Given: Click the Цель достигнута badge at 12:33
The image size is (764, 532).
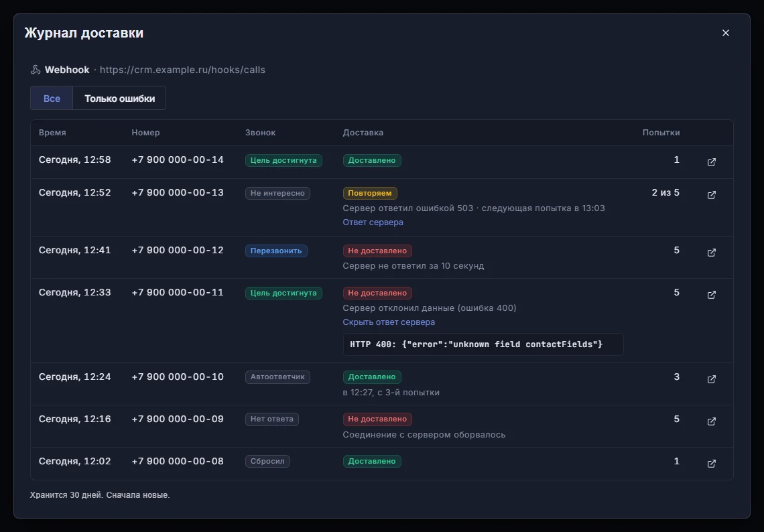Looking at the screenshot, I should click(283, 293).
